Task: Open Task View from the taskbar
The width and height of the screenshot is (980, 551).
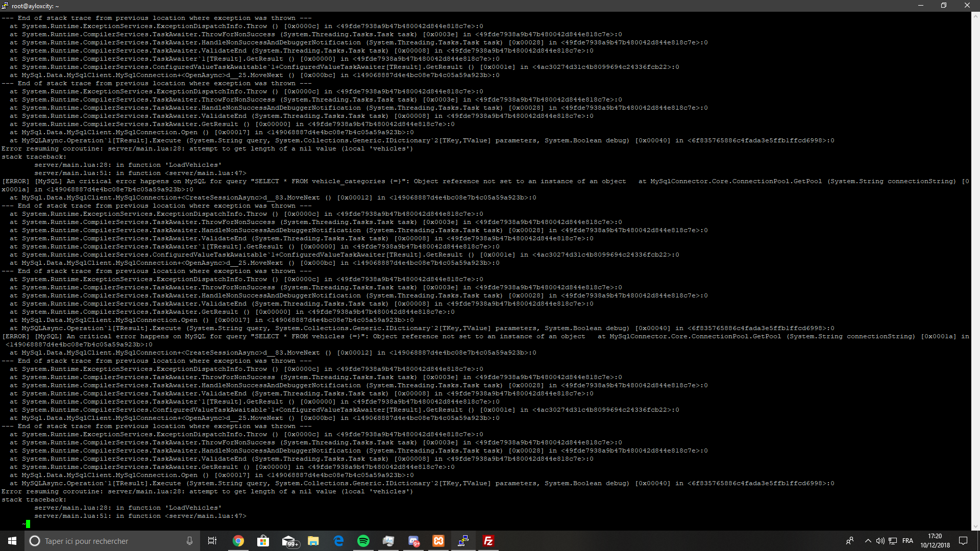Action: pos(212,541)
